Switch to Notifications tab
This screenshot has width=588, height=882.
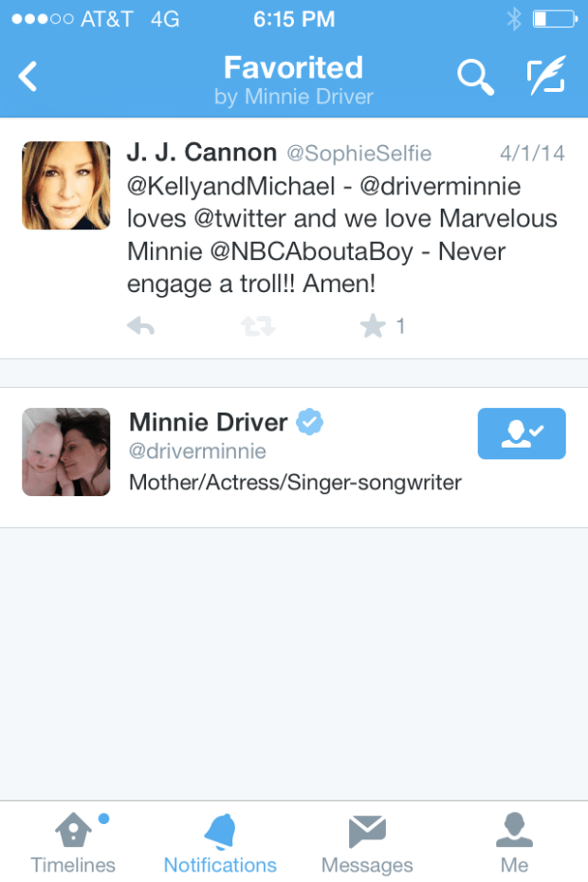(220, 843)
